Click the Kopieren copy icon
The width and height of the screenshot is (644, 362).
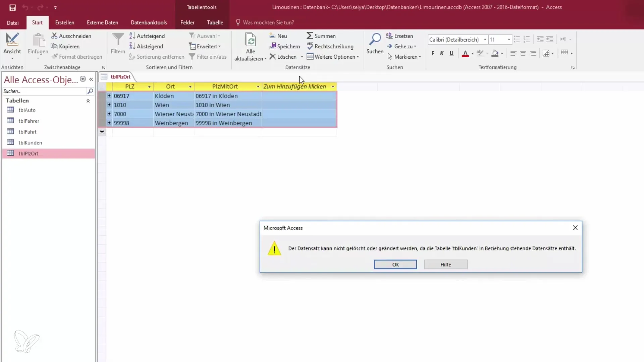(x=54, y=46)
